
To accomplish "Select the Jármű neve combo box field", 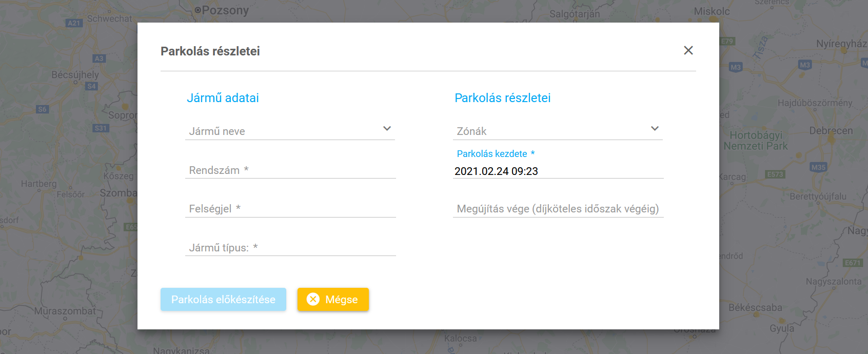I will pyautogui.click(x=282, y=131).
